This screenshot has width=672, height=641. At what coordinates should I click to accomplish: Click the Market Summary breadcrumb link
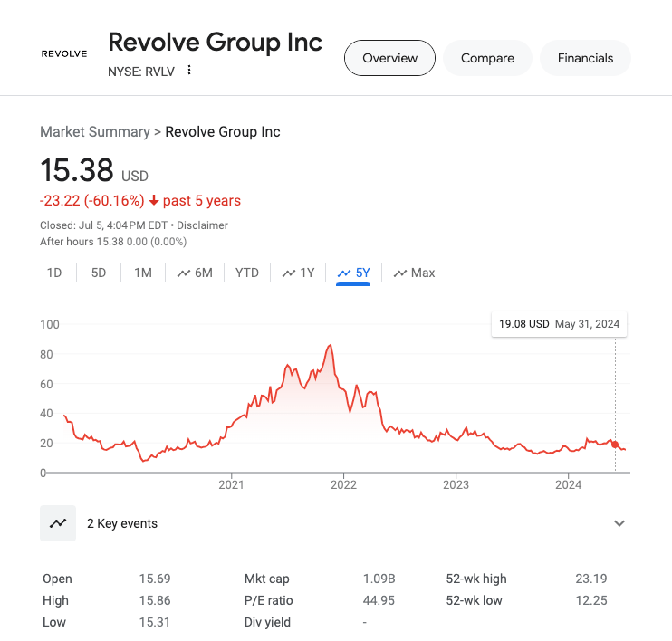[x=95, y=131]
